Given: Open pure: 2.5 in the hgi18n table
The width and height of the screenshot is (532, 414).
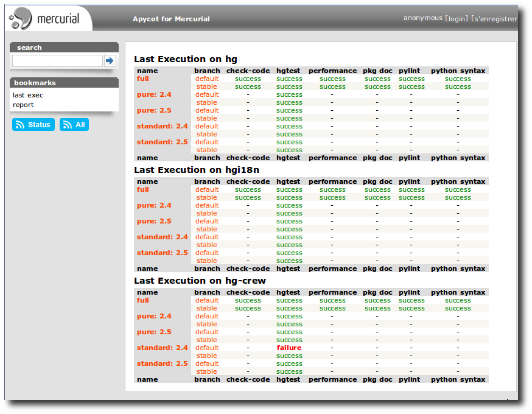Looking at the screenshot, I should pyautogui.click(x=154, y=221).
